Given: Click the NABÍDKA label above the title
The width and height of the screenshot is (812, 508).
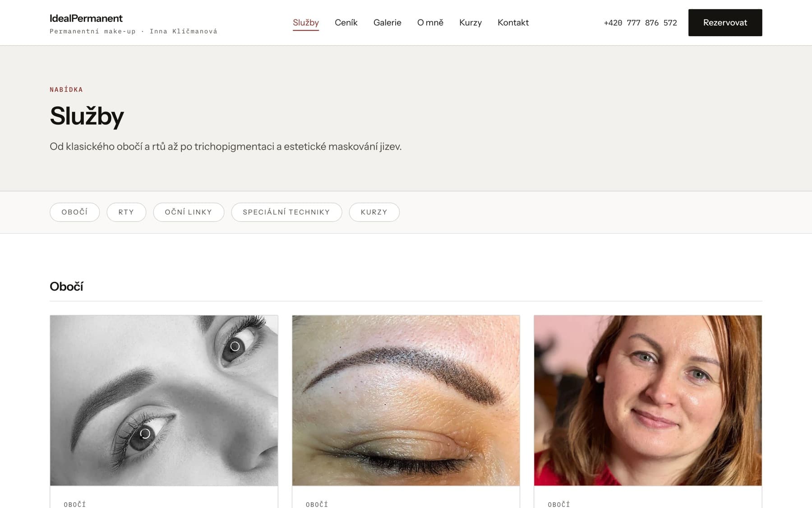Looking at the screenshot, I should click(x=66, y=89).
